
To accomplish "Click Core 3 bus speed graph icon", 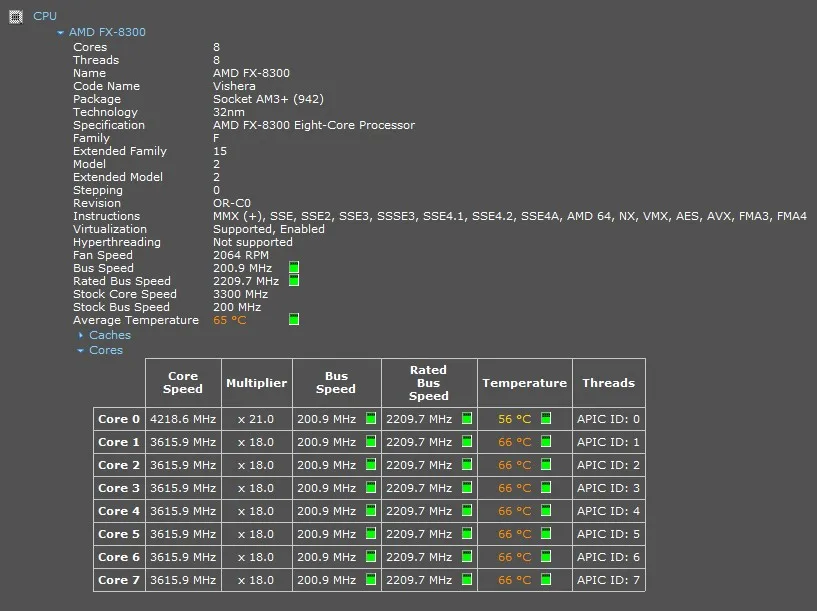I will tap(371, 487).
